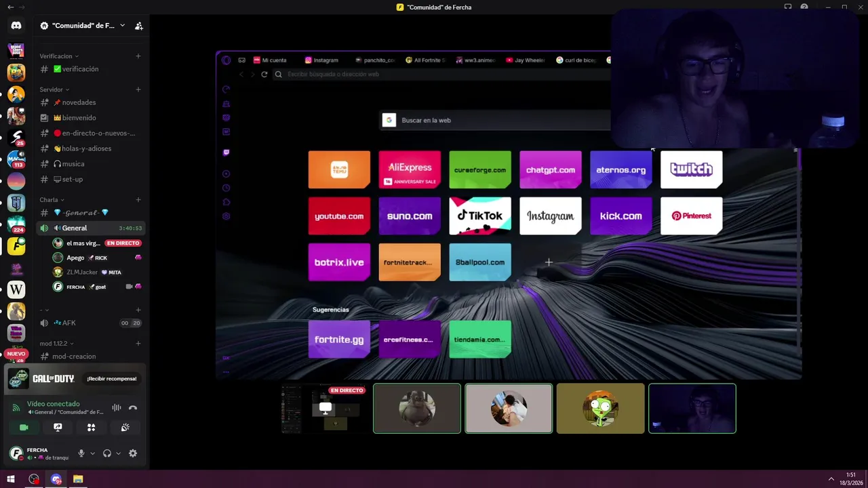Click the Inbox icon in Discord title bar

[x=788, y=7]
